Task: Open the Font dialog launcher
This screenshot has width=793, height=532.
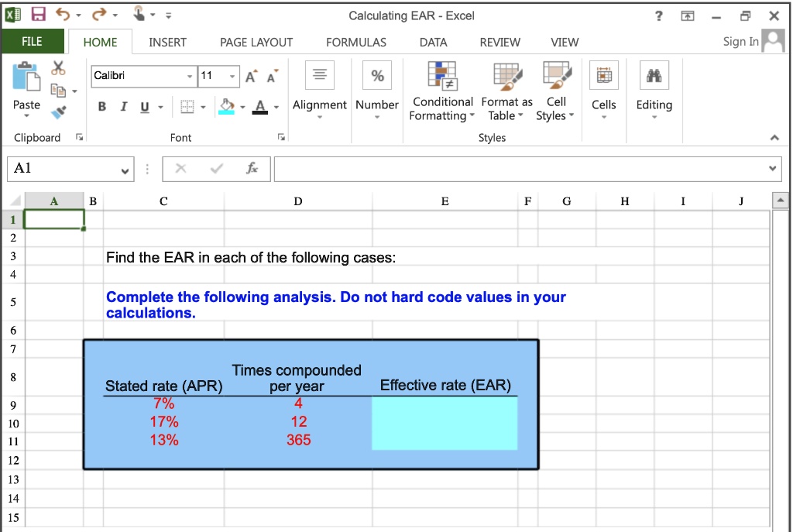Action: tap(281, 137)
